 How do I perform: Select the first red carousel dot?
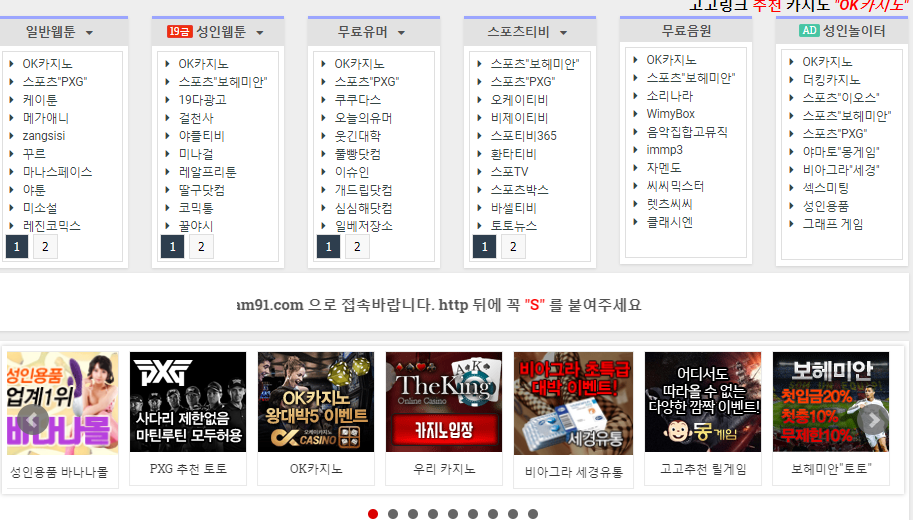click(373, 514)
